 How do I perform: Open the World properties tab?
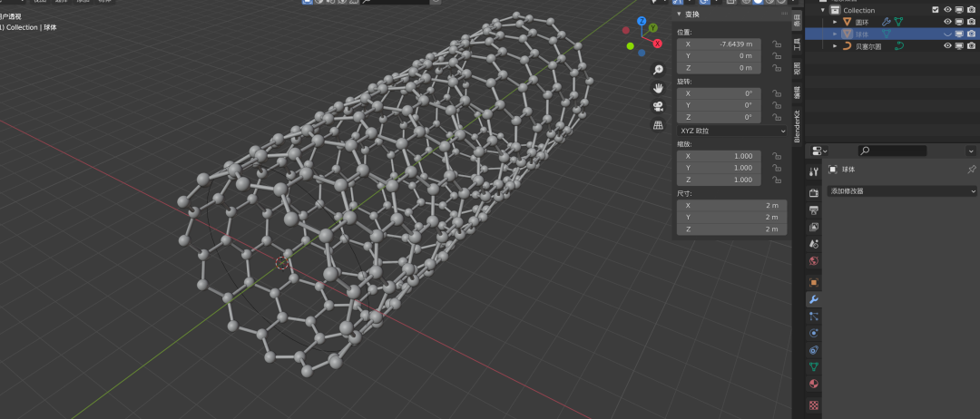coord(813,260)
